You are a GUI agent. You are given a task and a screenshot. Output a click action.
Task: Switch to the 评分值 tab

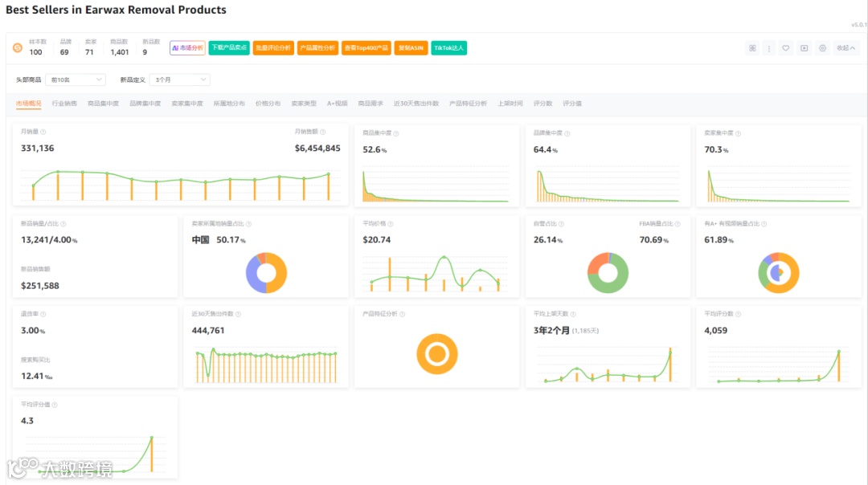pos(572,104)
